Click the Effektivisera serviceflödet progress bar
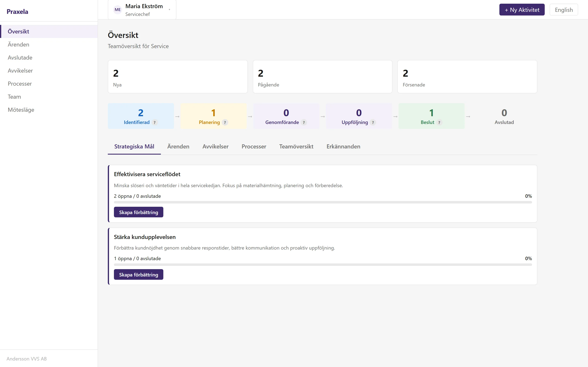Screen dimensions: 588x367 pos(323,202)
